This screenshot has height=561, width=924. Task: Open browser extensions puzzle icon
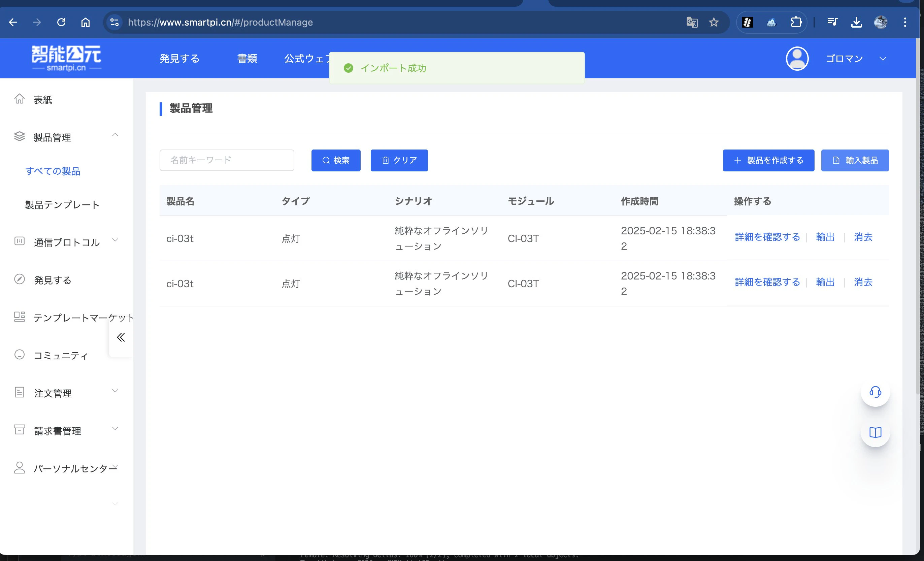click(x=796, y=23)
